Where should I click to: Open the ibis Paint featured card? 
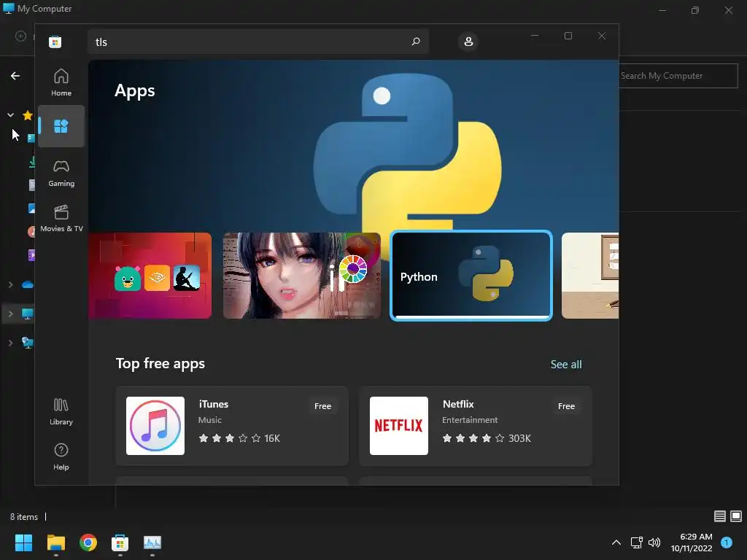[301, 276]
